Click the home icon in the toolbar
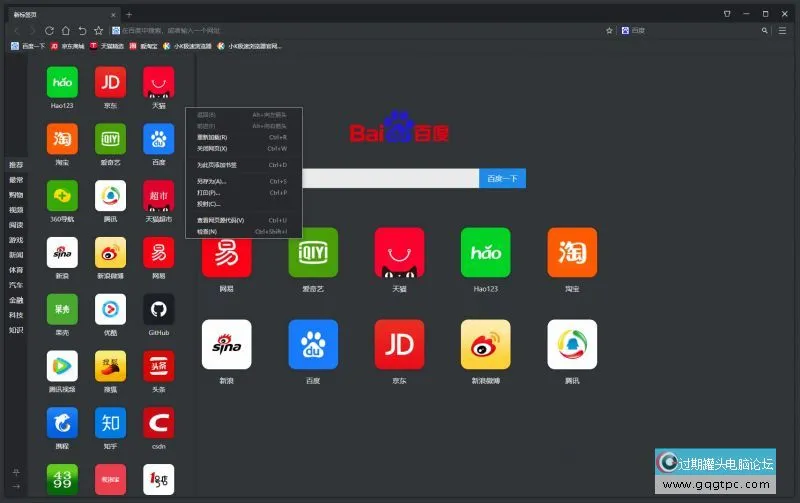Viewport: 800px width, 503px height. tap(65, 31)
